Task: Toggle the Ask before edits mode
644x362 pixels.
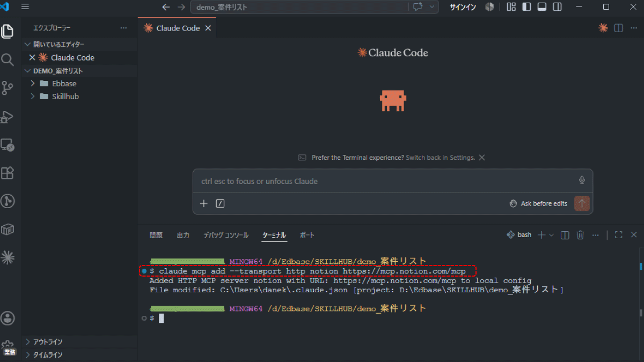Action: (x=538, y=203)
